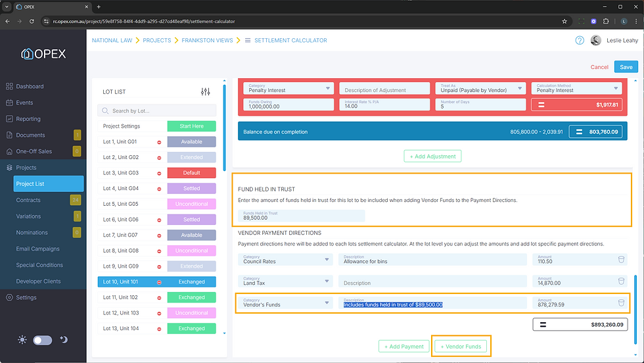644x363 pixels.
Task: Click Start Here for Project Settings
Action: (191, 126)
